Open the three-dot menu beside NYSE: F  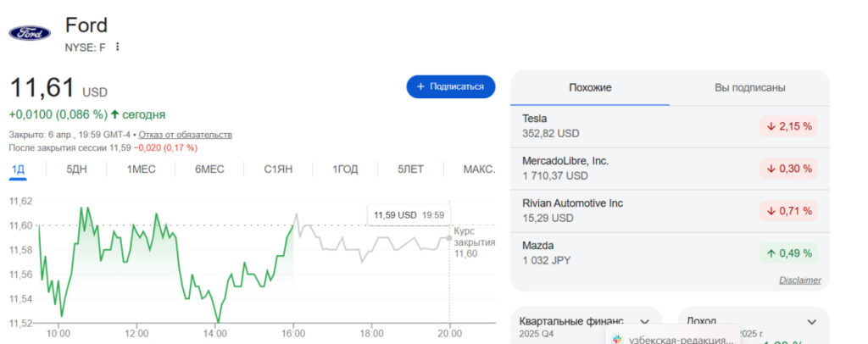point(118,47)
